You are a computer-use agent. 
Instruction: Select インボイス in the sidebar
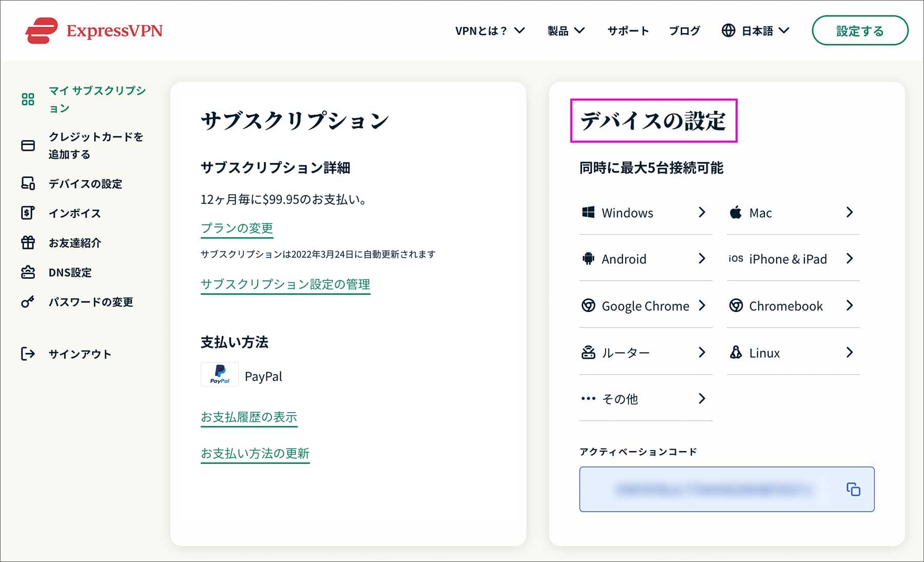coord(74,213)
